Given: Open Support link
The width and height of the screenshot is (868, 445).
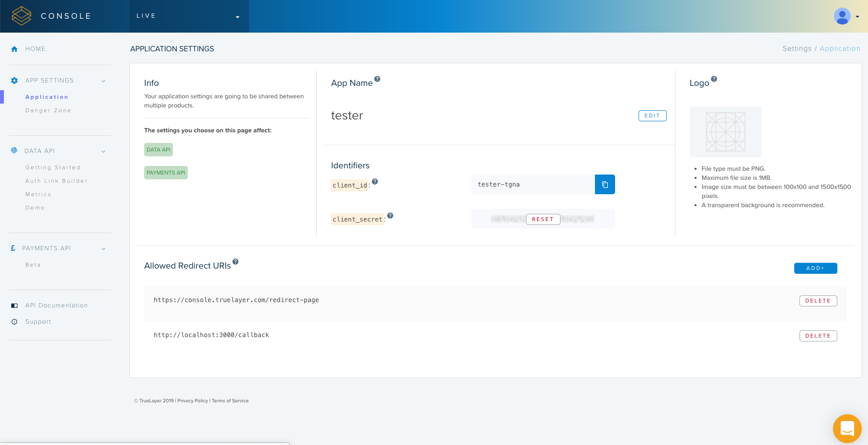Looking at the screenshot, I should (x=38, y=322).
